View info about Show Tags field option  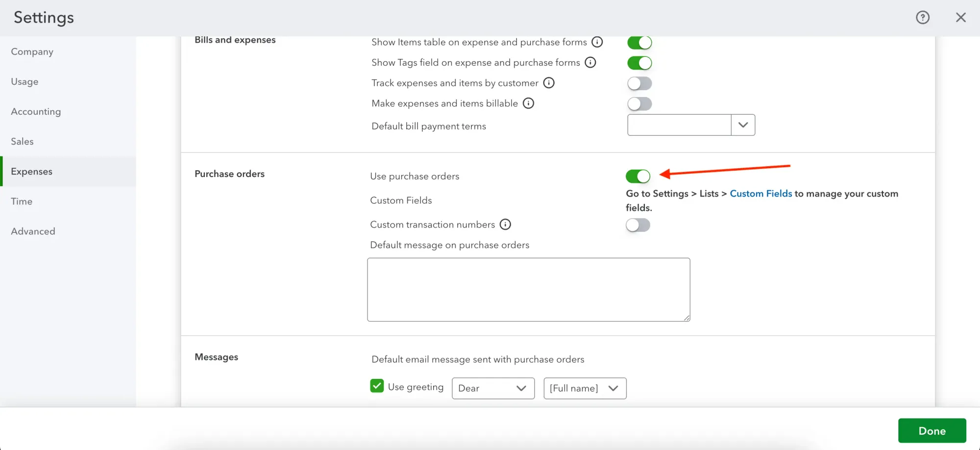tap(591, 62)
